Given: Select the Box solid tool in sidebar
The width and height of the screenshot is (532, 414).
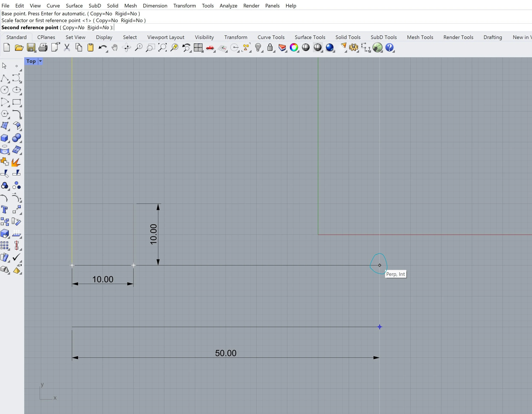Looking at the screenshot, I should point(5,138).
